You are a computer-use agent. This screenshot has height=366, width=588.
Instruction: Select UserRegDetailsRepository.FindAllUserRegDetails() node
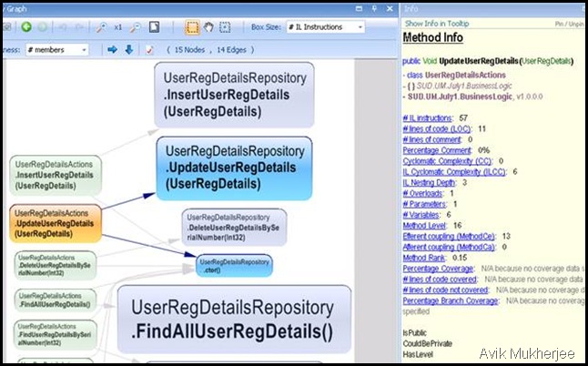[x=234, y=320]
